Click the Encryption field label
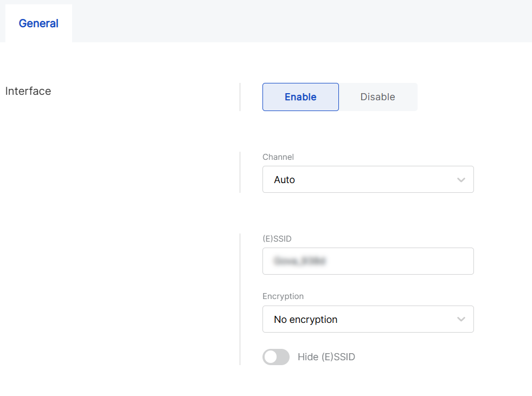The height and width of the screenshot is (396, 532). click(x=283, y=296)
